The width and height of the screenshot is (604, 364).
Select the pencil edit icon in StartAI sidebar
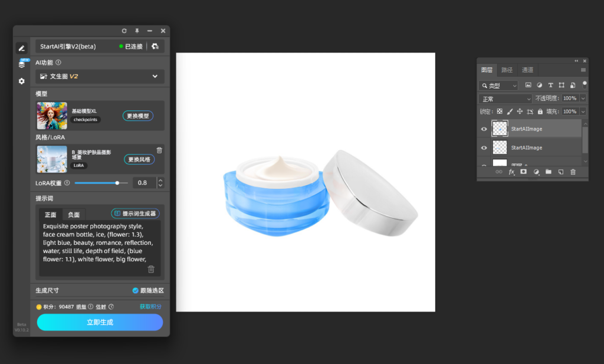pyautogui.click(x=22, y=48)
